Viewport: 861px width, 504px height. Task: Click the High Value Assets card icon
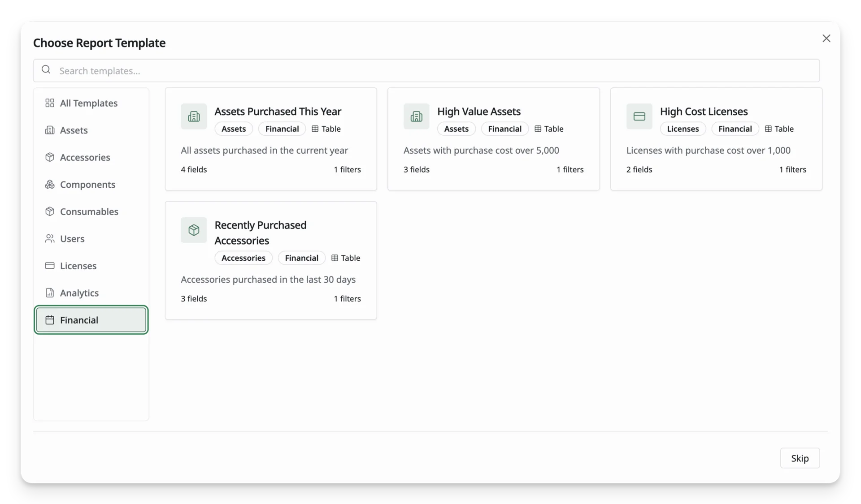click(x=416, y=116)
